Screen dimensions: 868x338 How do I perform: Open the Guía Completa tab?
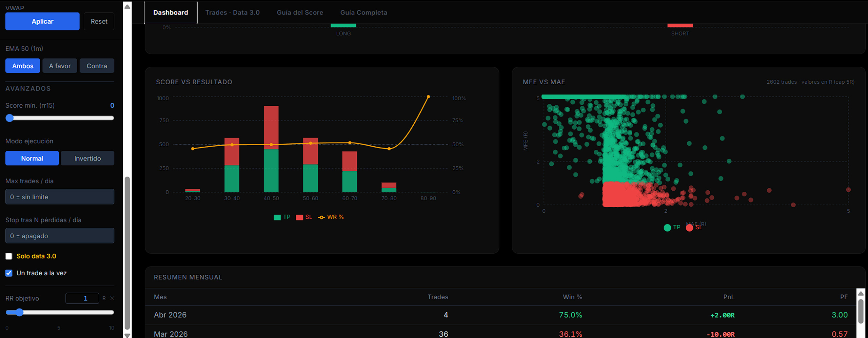(363, 13)
